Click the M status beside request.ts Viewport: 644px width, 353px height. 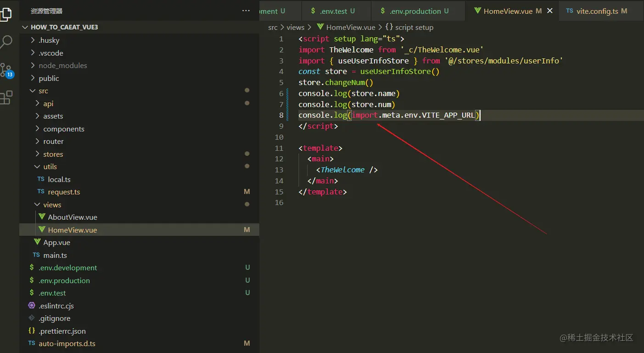click(247, 192)
